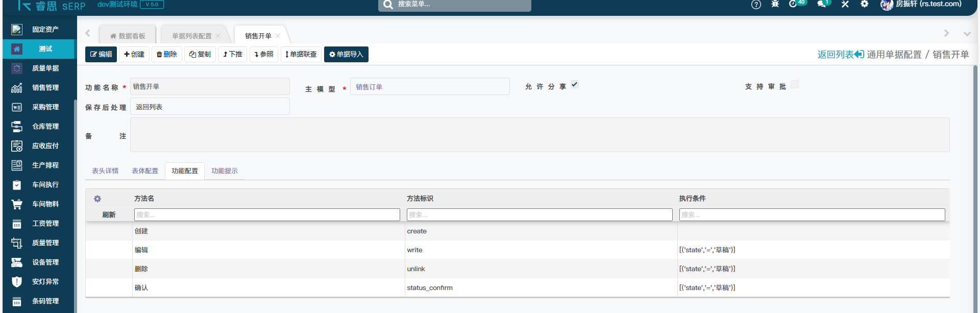Open the top bar settings gear
Image resolution: width=980 pixels, height=313 pixels.
click(x=864, y=4)
